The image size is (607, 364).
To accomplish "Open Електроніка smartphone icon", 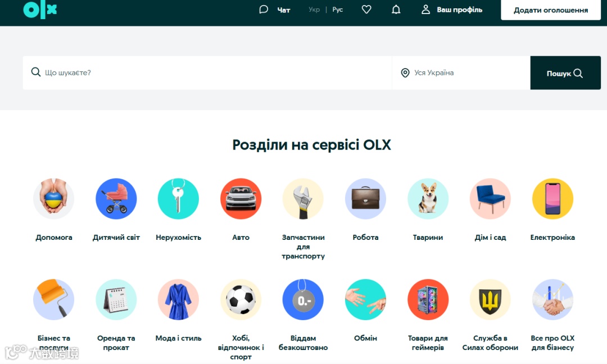I will point(552,199).
